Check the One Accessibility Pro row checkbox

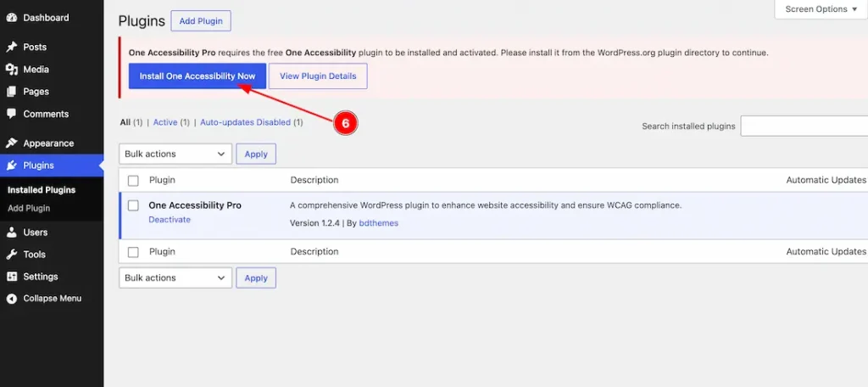133,205
